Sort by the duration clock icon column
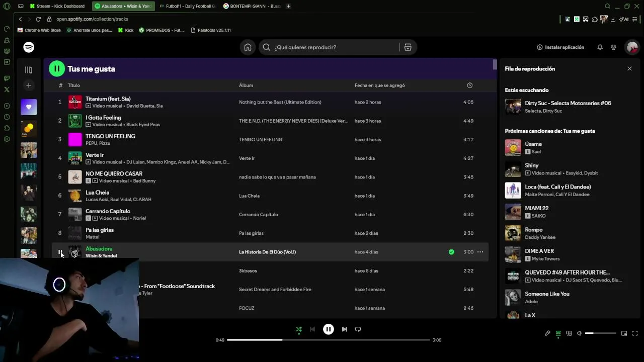Image resolution: width=644 pixels, height=362 pixels. (469, 85)
